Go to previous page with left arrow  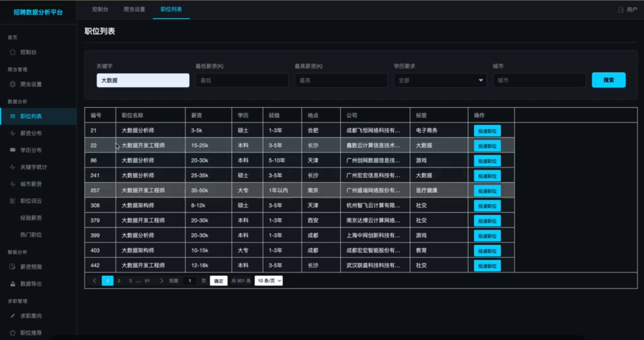point(95,281)
